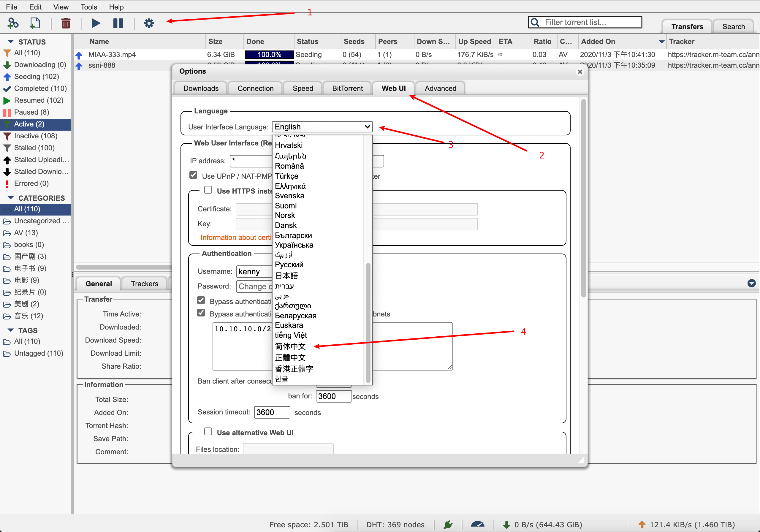
Task: Click the Errored exclamation icon
Action: (x=7, y=184)
